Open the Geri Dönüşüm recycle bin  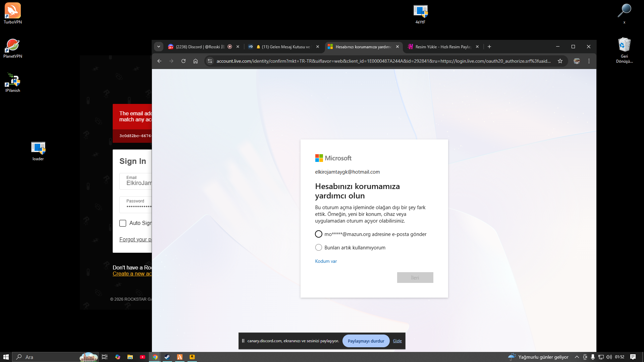point(624,50)
